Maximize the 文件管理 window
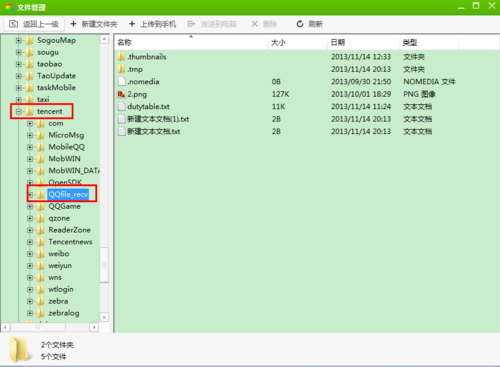This screenshot has height=367, width=500. (476, 6)
